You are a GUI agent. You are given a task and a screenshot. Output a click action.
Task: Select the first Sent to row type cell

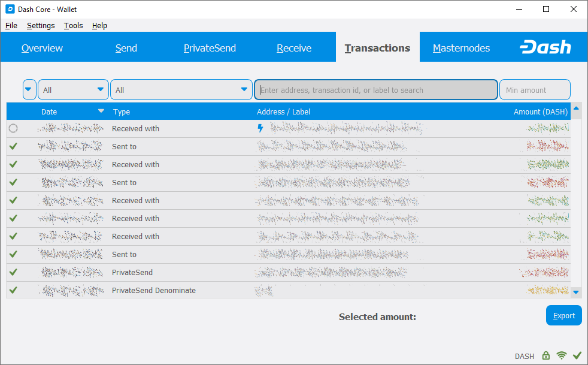[x=124, y=146]
